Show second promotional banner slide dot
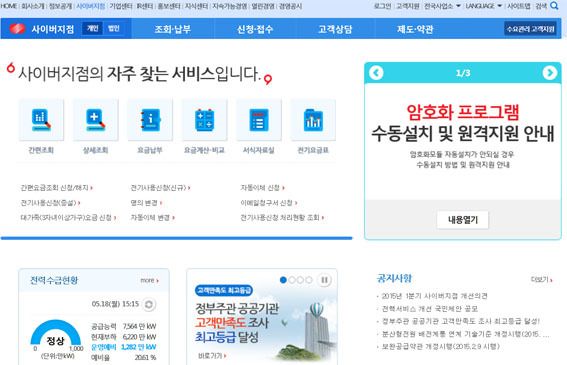The width and height of the screenshot is (567, 365). (x=292, y=280)
